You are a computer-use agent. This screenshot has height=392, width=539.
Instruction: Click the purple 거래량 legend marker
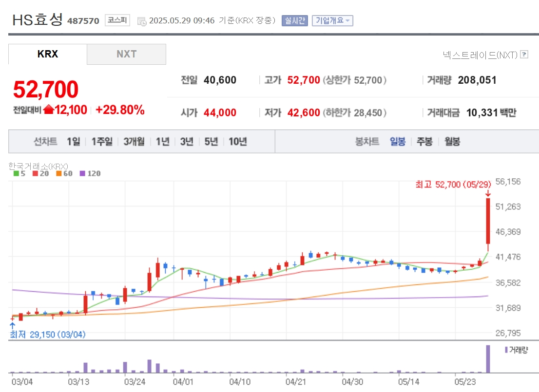click(506, 350)
